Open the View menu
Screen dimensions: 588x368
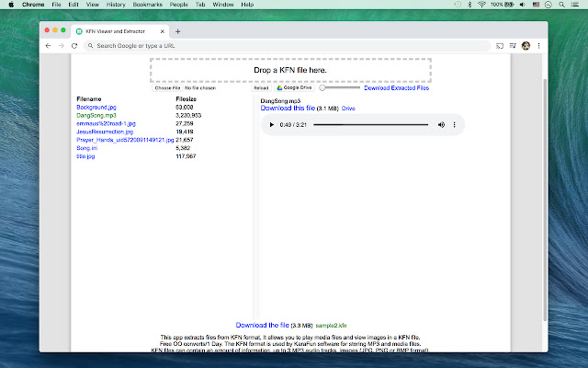(x=92, y=5)
